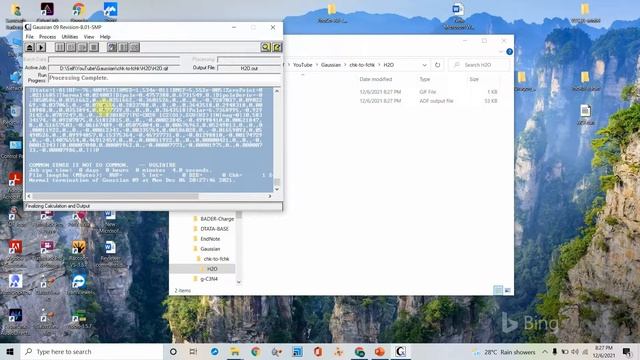Click YouTube in the Explorer address breadcrumb
Image resolution: width=640 pixels, height=360 pixels.
[x=302, y=65]
